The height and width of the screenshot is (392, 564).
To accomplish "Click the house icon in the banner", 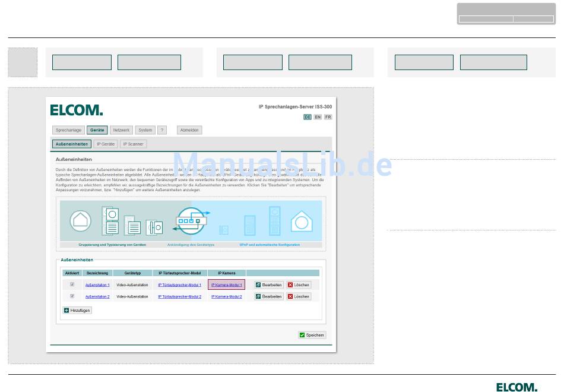I will (x=81, y=221).
